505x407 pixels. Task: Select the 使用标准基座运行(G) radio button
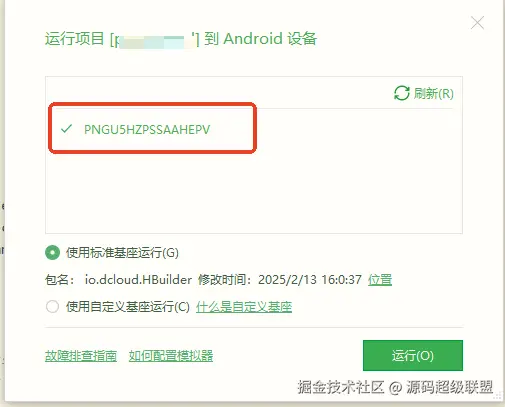tap(52, 253)
